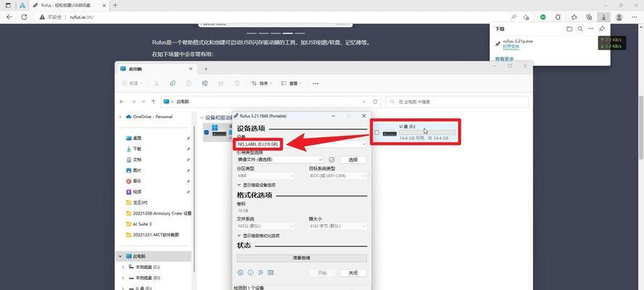Open AI Suite 3 folder
The height and width of the screenshot is (290, 644).
(x=142, y=224)
